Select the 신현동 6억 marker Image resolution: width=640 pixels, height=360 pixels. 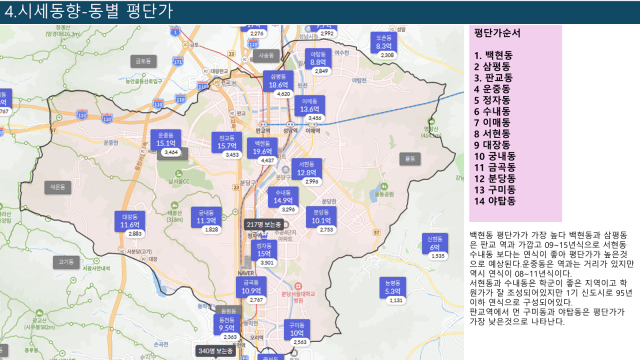[435, 244]
